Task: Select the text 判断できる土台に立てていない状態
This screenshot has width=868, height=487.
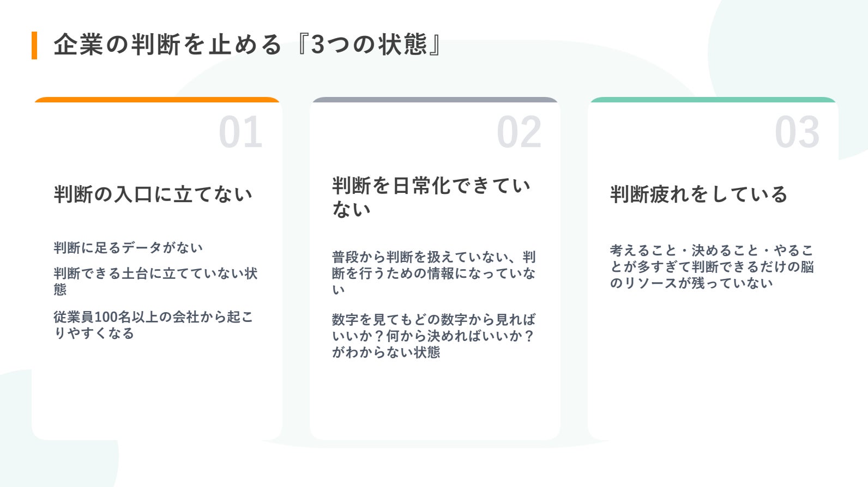Action: click(155, 281)
